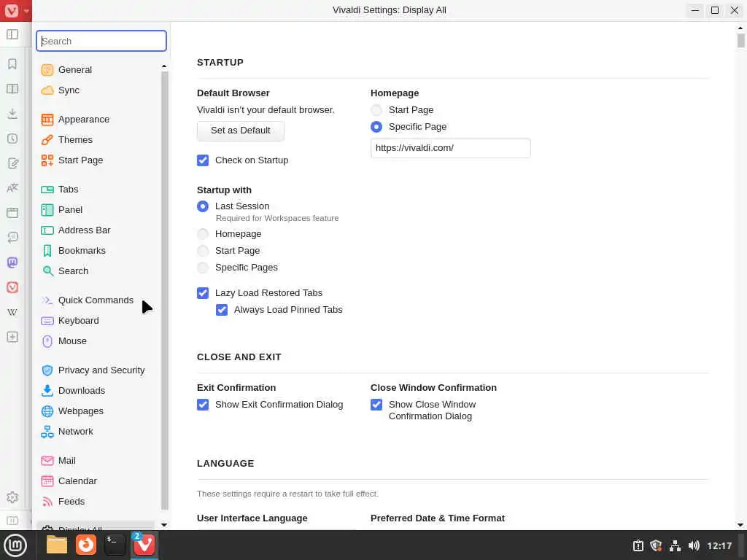Viewport: 747px width, 560px height.
Task: Click sidebar category list scroll-down arrow
Action: click(x=164, y=525)
